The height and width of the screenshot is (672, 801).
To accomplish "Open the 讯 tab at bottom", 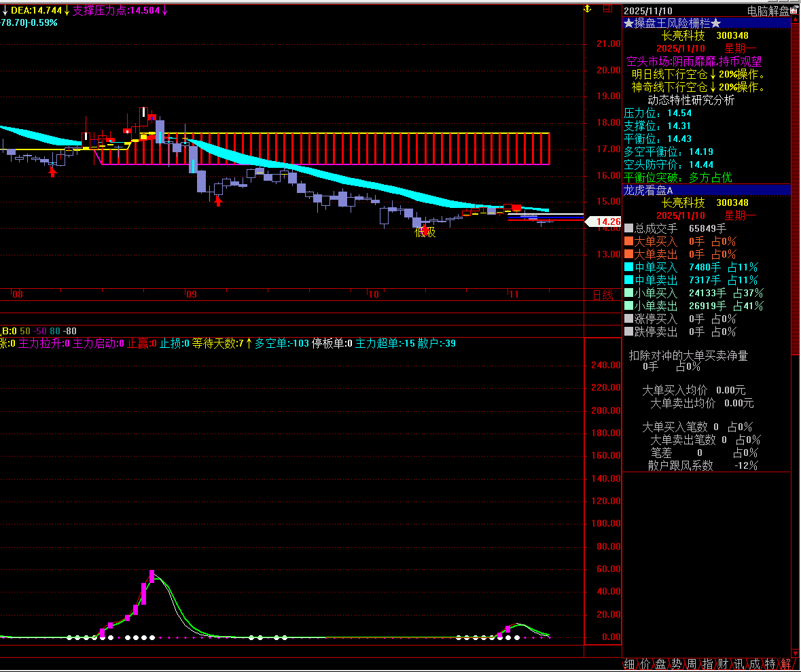I will (738, 664).
